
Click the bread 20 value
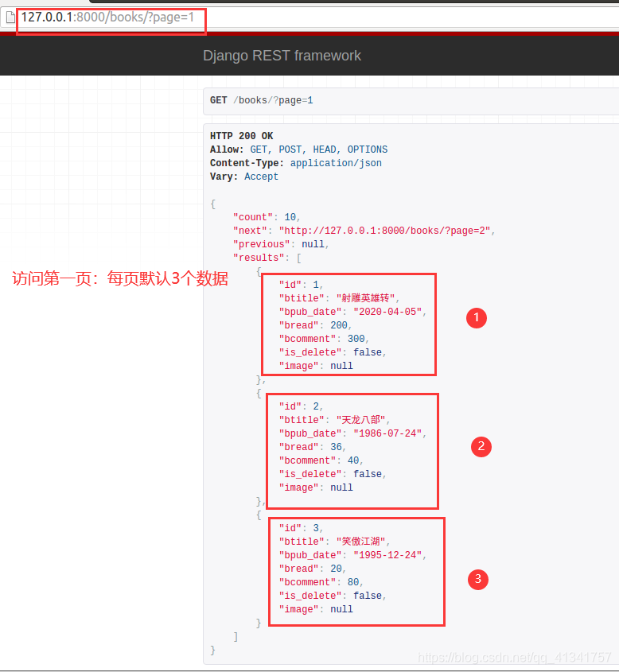click(336, 569)
